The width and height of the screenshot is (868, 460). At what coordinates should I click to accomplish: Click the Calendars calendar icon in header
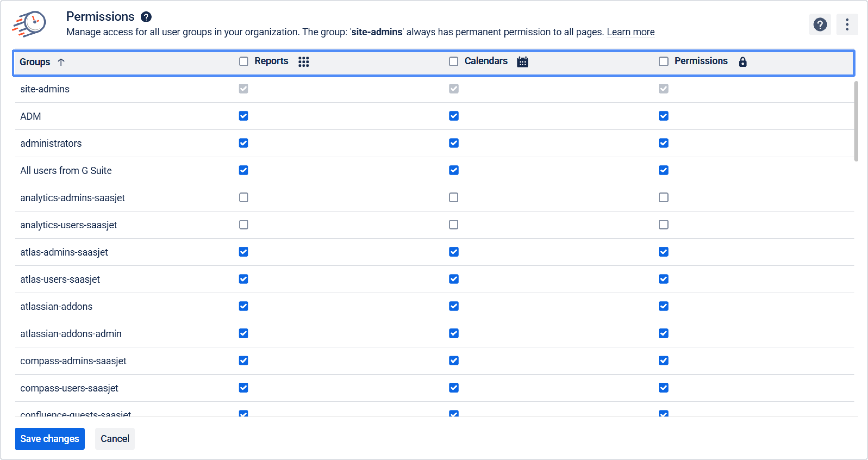(x=523, y=62)
